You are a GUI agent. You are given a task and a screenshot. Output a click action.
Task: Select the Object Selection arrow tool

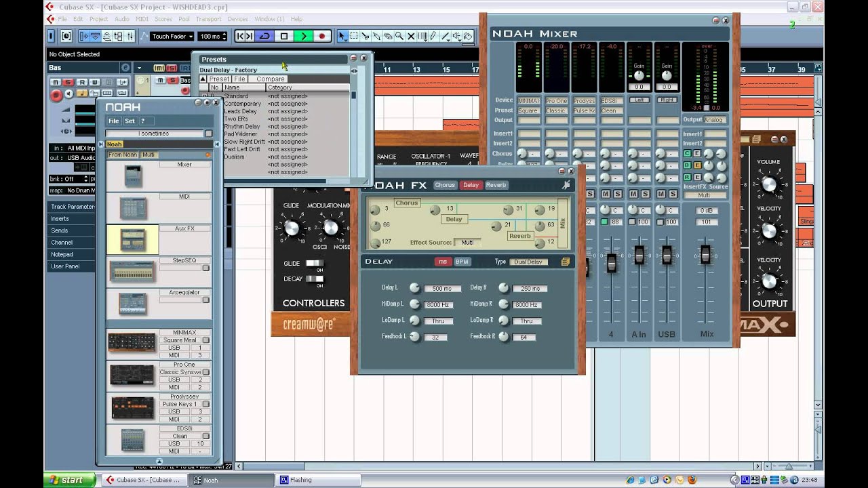[x=342, y=36]
